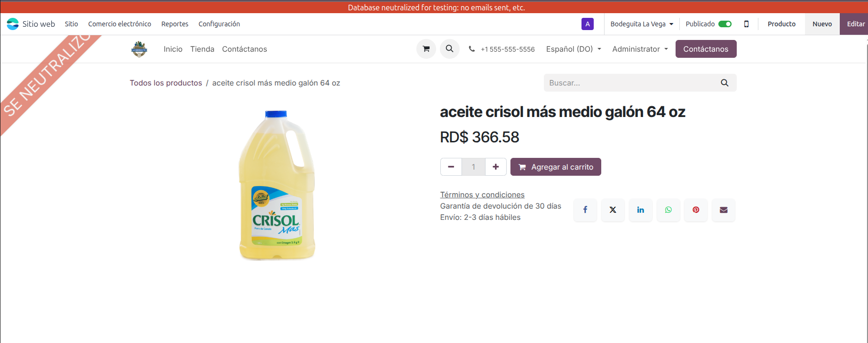Screen dimensions: 868x343
Task: Share product via WhatsApp
Action: tap(668, 210)
